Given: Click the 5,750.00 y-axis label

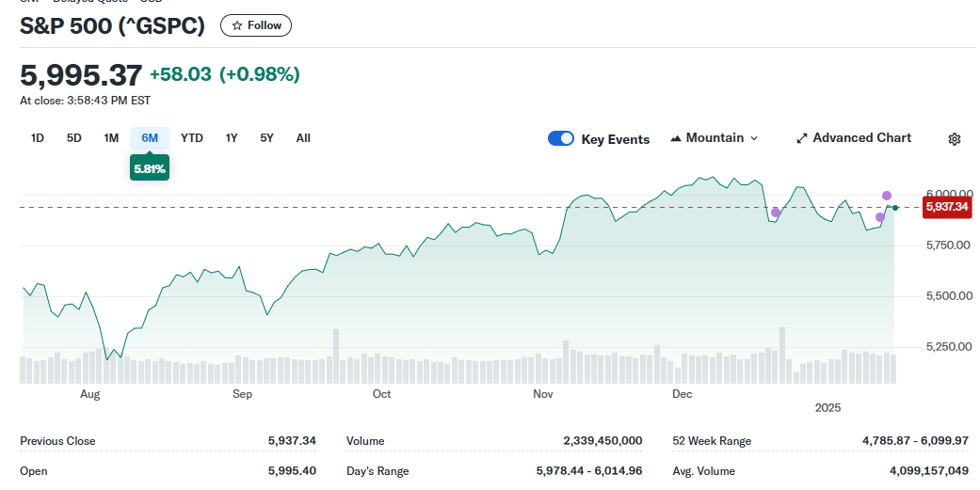Looking at the screenshot, I should [948, 245].
